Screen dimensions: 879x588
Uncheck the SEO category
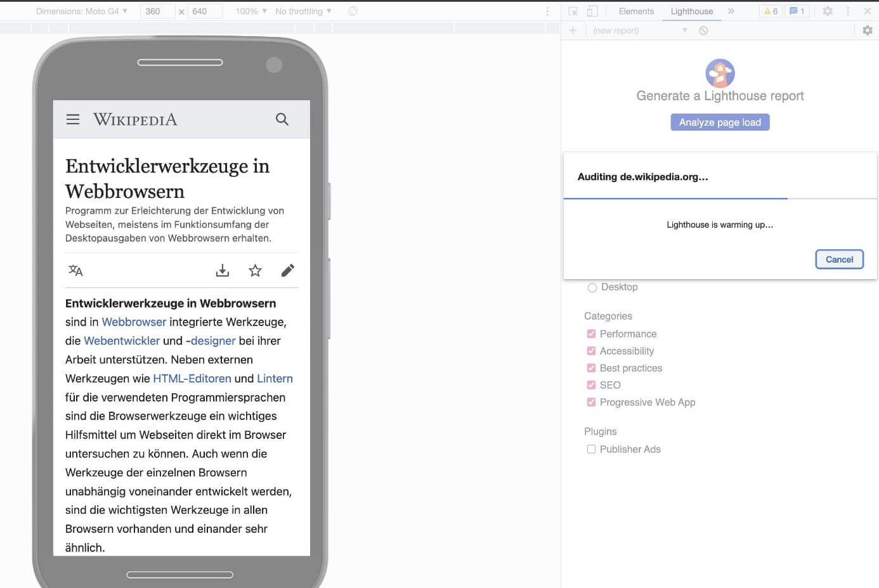click(x=591, y=385)
